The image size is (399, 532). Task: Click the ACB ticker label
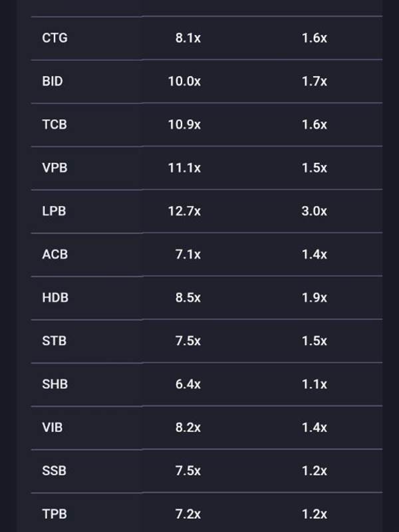[55, 254]
